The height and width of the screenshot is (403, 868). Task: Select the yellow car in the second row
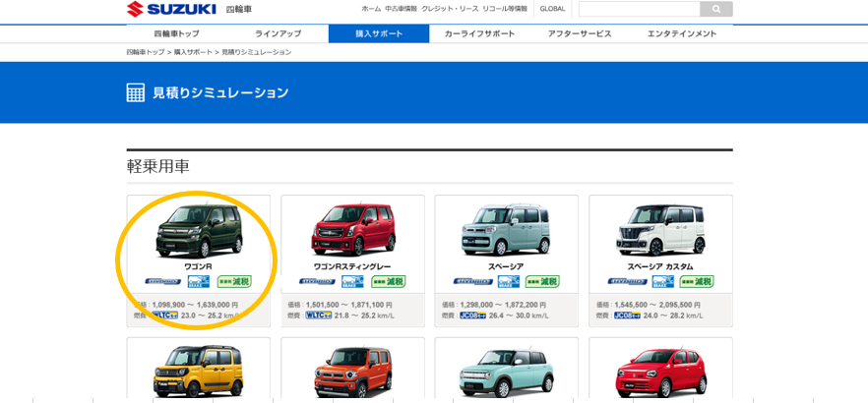198,371
